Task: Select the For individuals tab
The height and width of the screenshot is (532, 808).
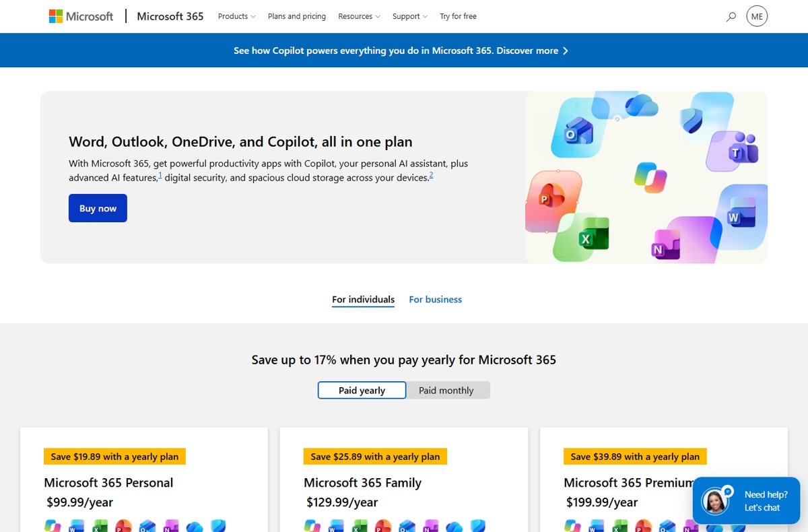Action: (364, 300)
